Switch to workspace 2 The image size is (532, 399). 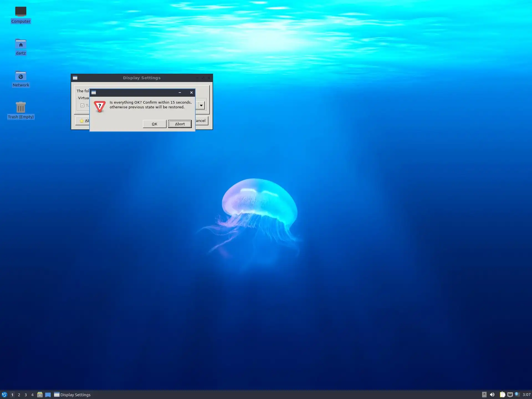19,395
